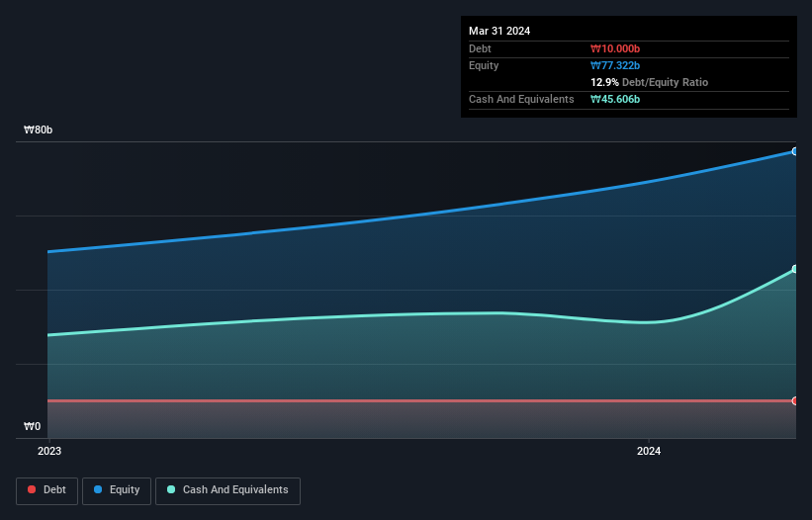Click the 12.9% Debt/Equity Ratio text
The width and height of the screenshot is (812, 520).
(650, 82)
